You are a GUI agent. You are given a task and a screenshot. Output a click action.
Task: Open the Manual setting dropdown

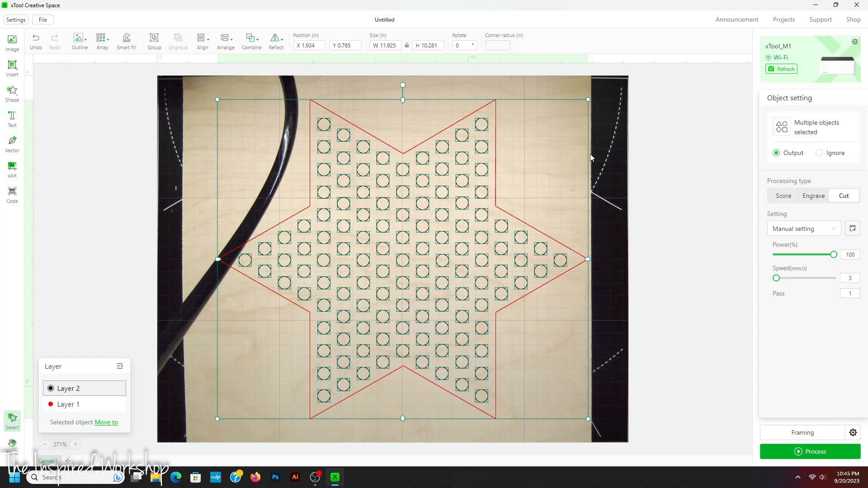pos(804,228)
